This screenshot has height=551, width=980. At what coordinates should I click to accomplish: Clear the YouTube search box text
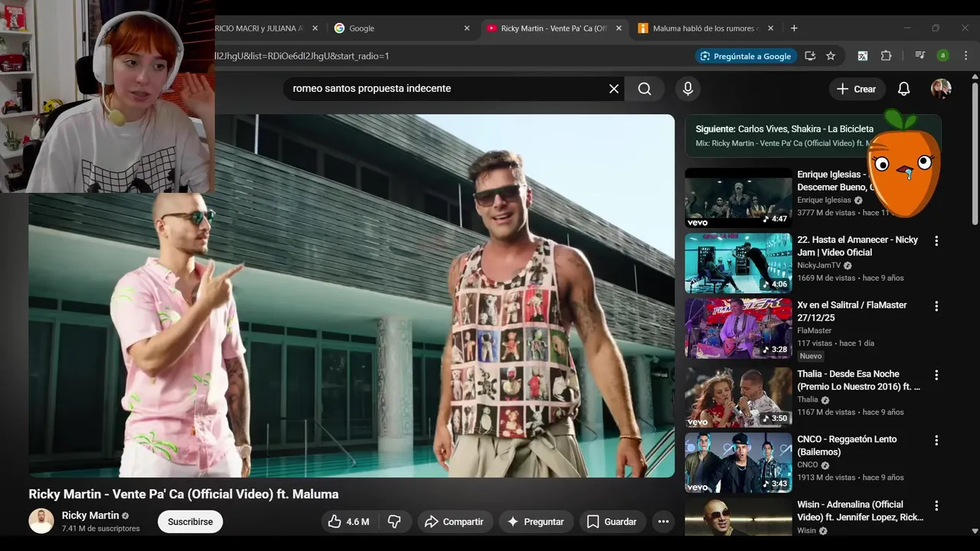click(x=613, y=89)
